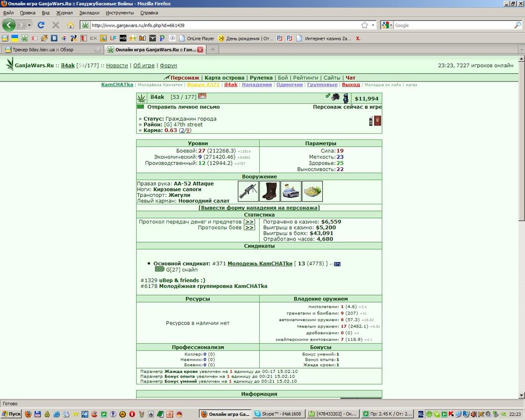Open the Инструменты menu

click(x=120, y=13)
